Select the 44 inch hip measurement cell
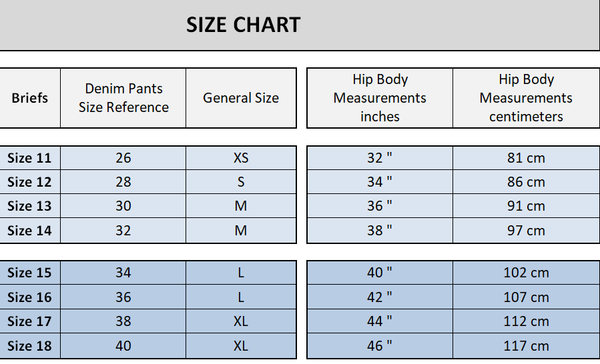600x364 pixels. 380,321
